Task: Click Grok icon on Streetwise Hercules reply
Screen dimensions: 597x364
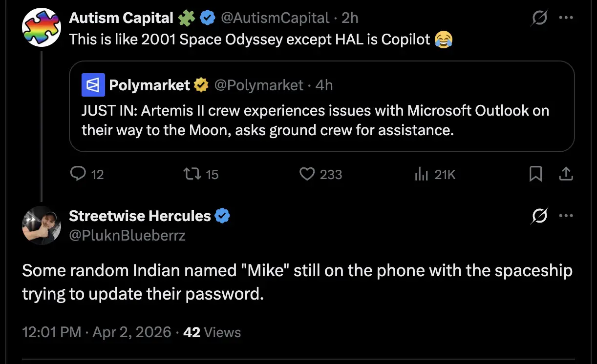Action: pyautogui.click(x=539, y=216)
